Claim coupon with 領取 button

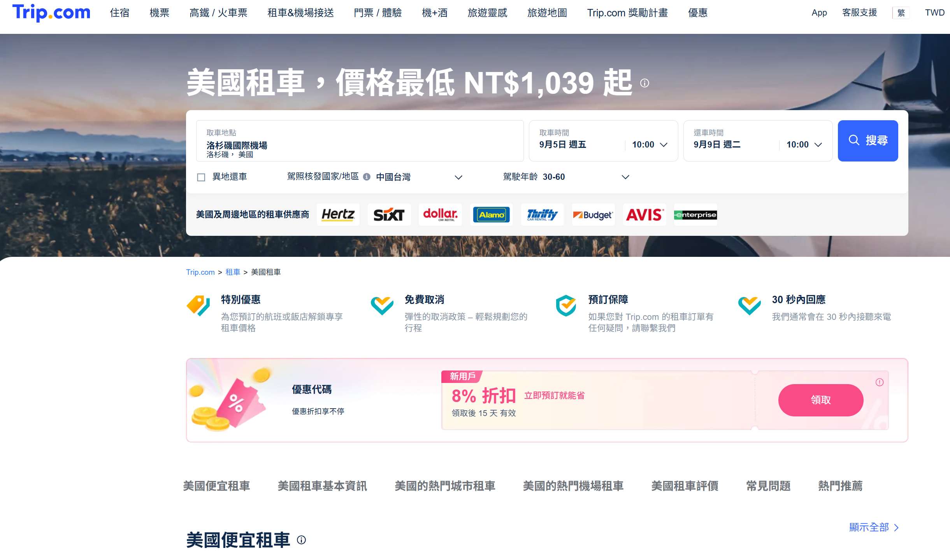click(820, 400)
